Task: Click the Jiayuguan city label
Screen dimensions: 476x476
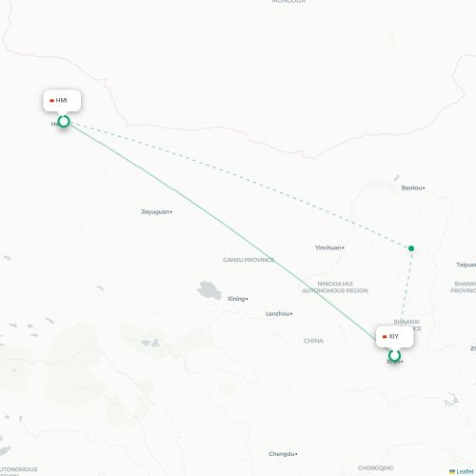Action: click(x=155, y=211)
